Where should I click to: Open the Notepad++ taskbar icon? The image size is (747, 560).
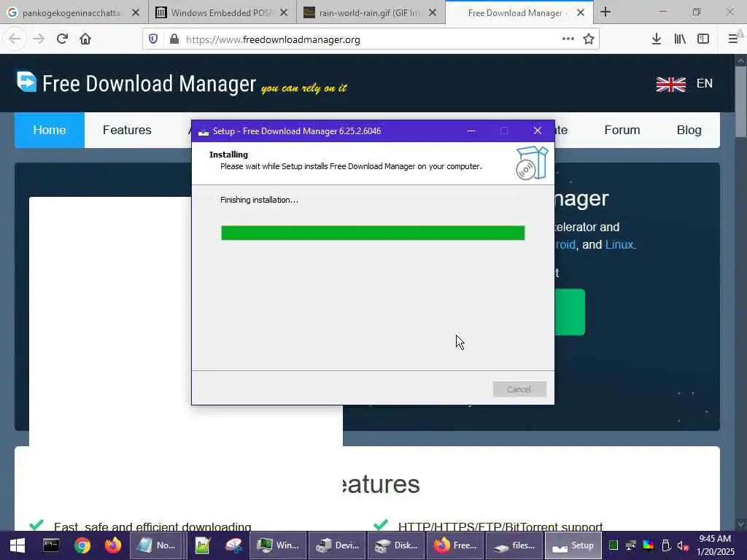(x=203, y=545)
